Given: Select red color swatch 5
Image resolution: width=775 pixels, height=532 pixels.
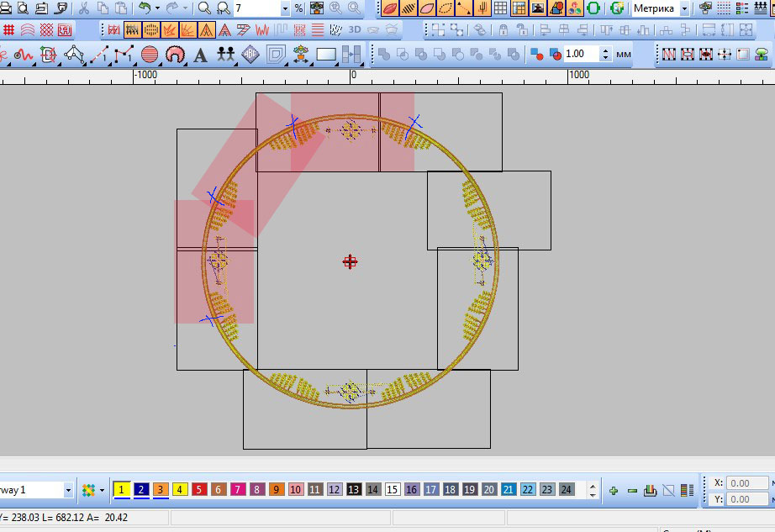Looking at the screenshot, I should click(x=198, y=489).
